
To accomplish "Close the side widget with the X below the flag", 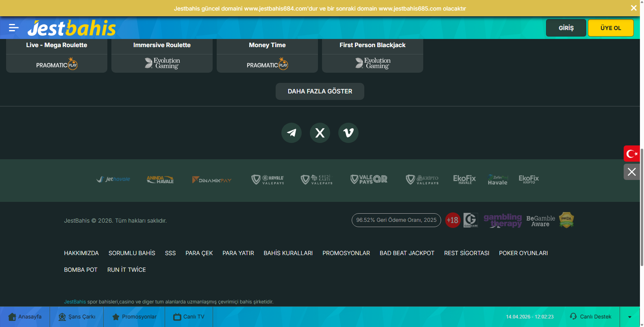I will click(x=632, y=172).
